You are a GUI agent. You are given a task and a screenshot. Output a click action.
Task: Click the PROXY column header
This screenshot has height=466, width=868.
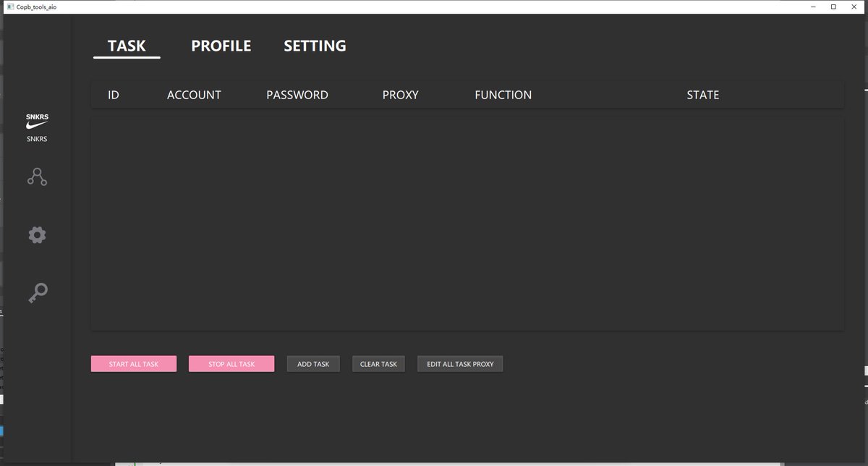[400, 95]
